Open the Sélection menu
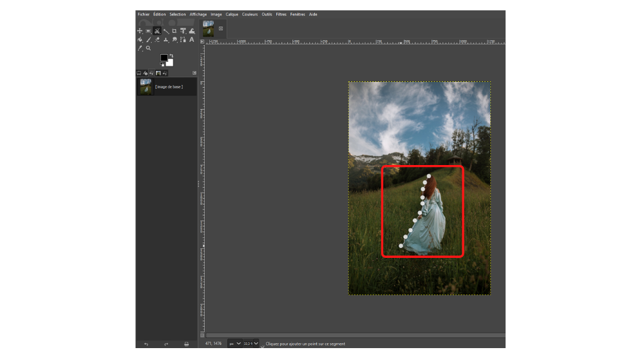This screenshot has width=644, height=361. click(x=178, y=14)
